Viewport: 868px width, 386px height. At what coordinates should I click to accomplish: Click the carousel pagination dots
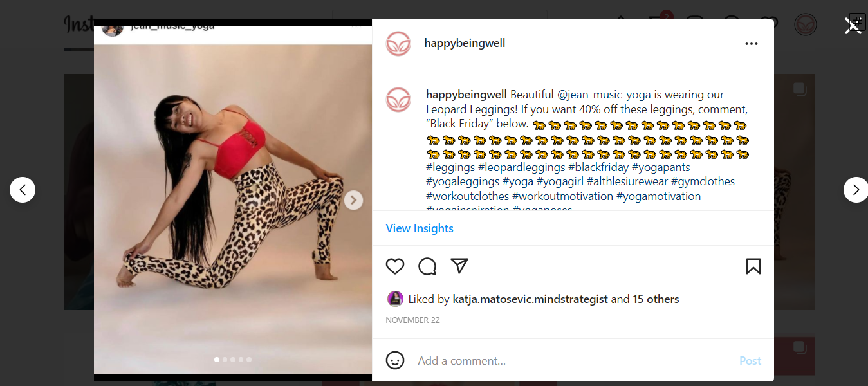[233, 360]
